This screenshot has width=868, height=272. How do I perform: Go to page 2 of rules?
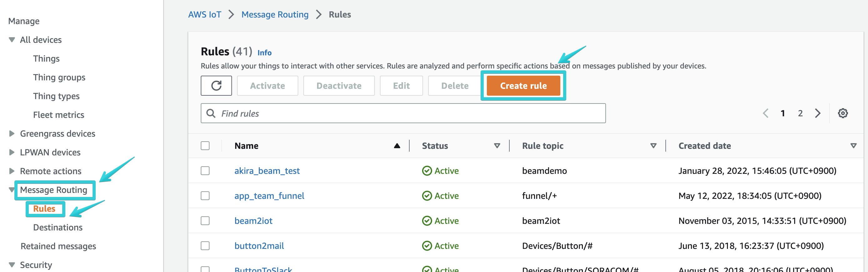(800, 113)
